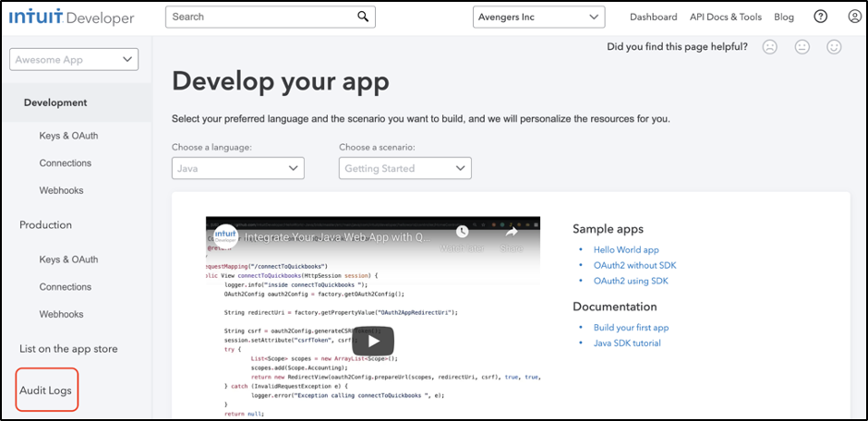Viewport: 868px width, 421px height.
Task: Open List on the app store
Action: 68,349
